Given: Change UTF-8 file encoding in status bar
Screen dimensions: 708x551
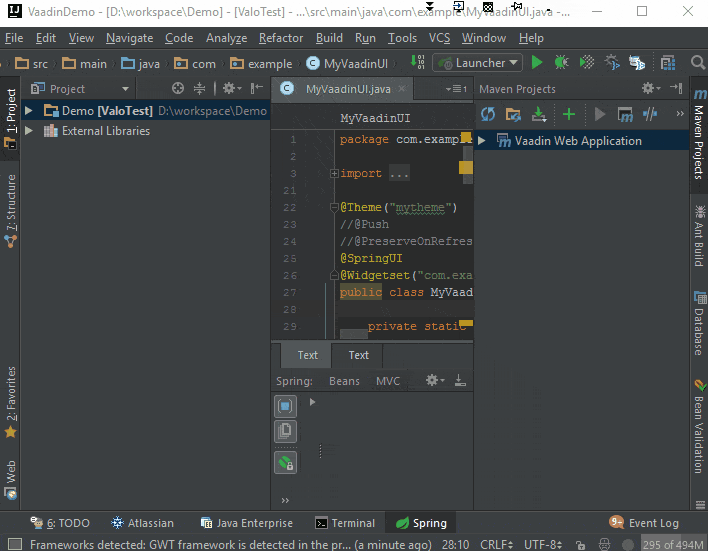Looking at the screenshot, I should pos(540,545).
